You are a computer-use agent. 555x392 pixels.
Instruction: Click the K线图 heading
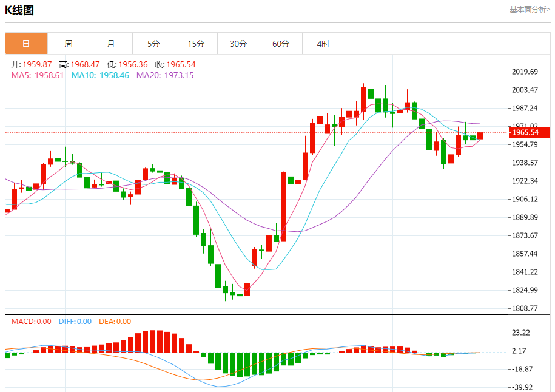(19, 10)
